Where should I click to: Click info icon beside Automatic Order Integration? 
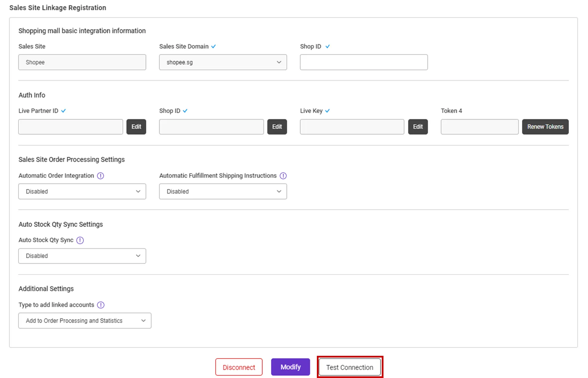(101, 176)
